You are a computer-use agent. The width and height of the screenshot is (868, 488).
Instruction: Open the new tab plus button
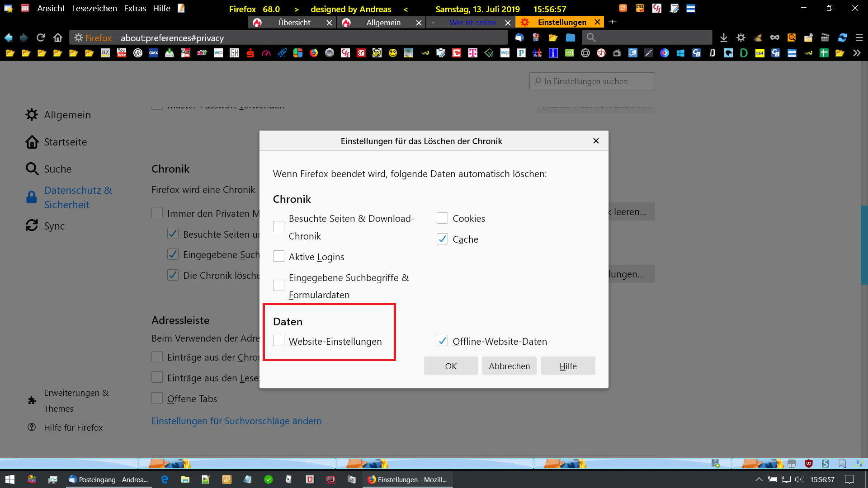[613, 22]
